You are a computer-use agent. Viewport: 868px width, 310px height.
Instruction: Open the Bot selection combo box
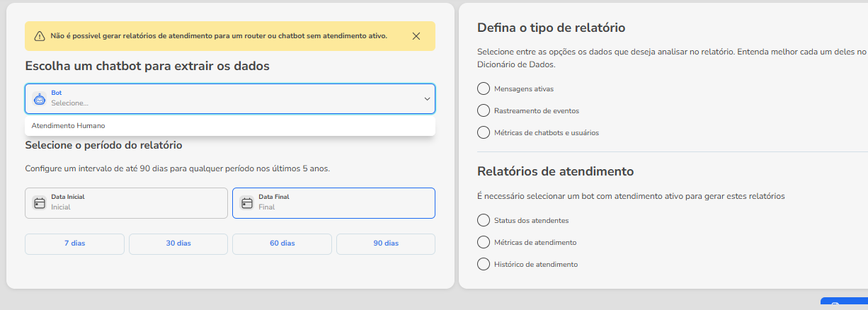[230, 99]
